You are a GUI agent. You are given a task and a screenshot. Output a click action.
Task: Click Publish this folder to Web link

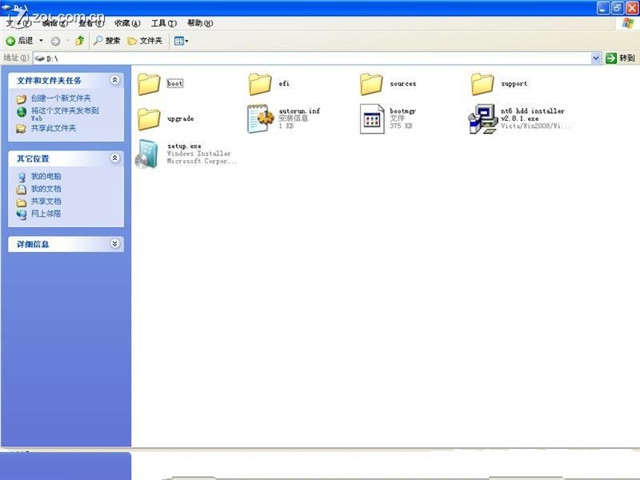[65, 114]
